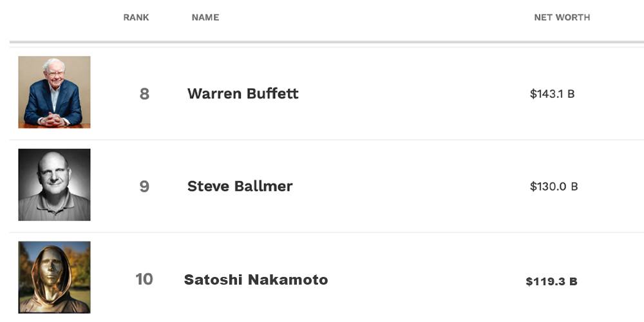Open Warren Buffett's portrait photo
This screenshot has height=322, width=644.
click(54, 92)
